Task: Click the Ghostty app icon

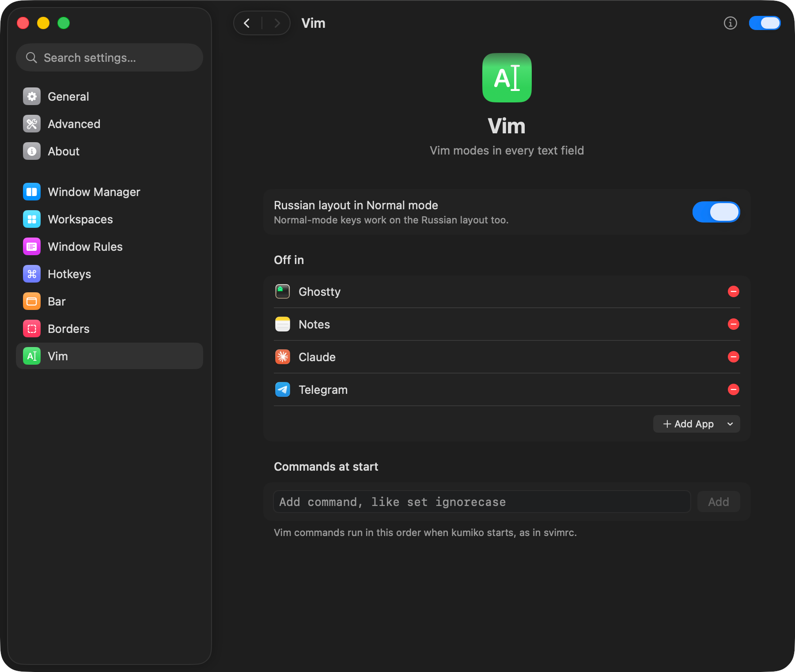Action: click(283, 292)
